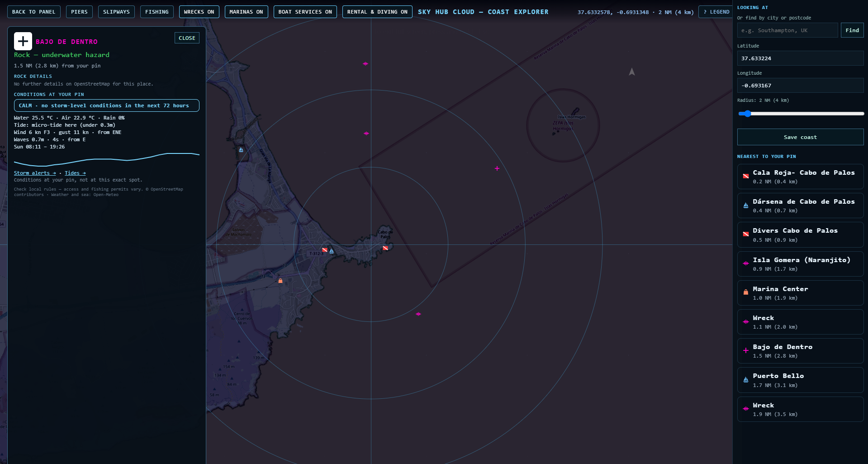Toggle the FISHING layer
This screenshot has width=868, height=464.
(x=157, y=12)
